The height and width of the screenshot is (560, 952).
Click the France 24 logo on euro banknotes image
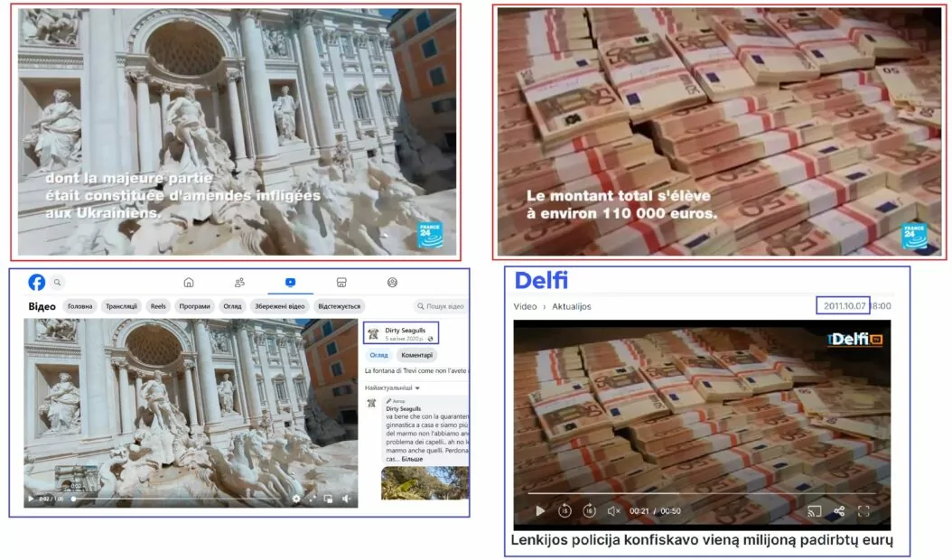pyautogui.click(x=914, y=236)
